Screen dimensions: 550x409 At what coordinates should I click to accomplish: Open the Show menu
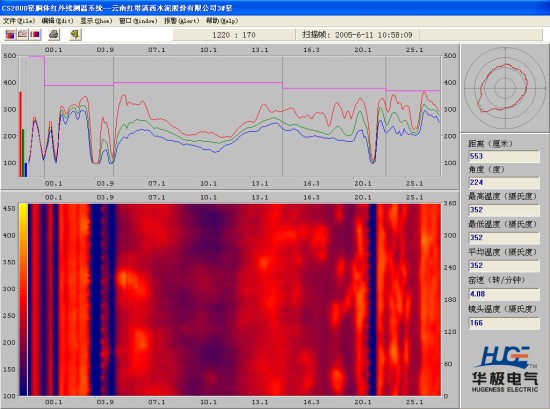(x=96, y=21)
